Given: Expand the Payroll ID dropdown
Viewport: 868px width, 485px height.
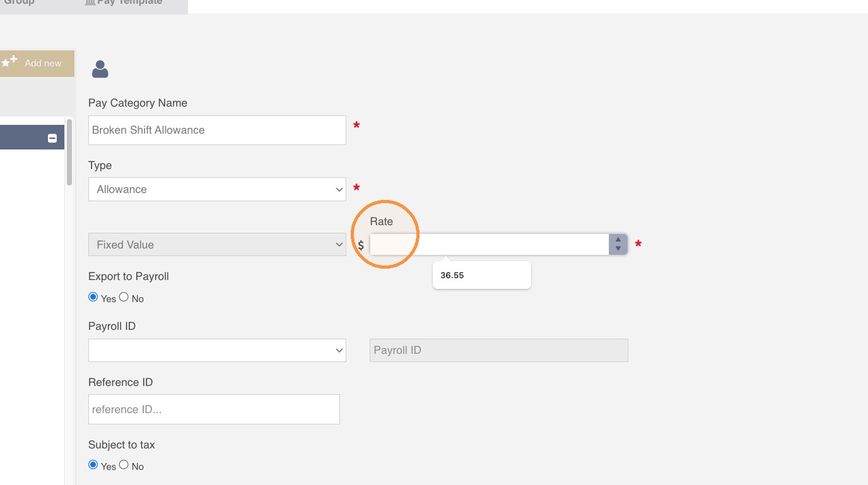Looking at the screenshot, I should 217,351.
